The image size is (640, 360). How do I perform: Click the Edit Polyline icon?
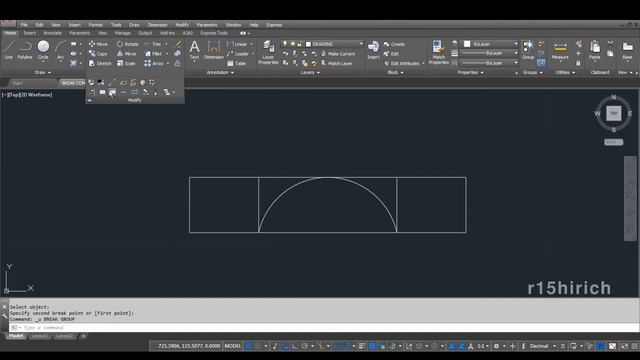[123, 83]
